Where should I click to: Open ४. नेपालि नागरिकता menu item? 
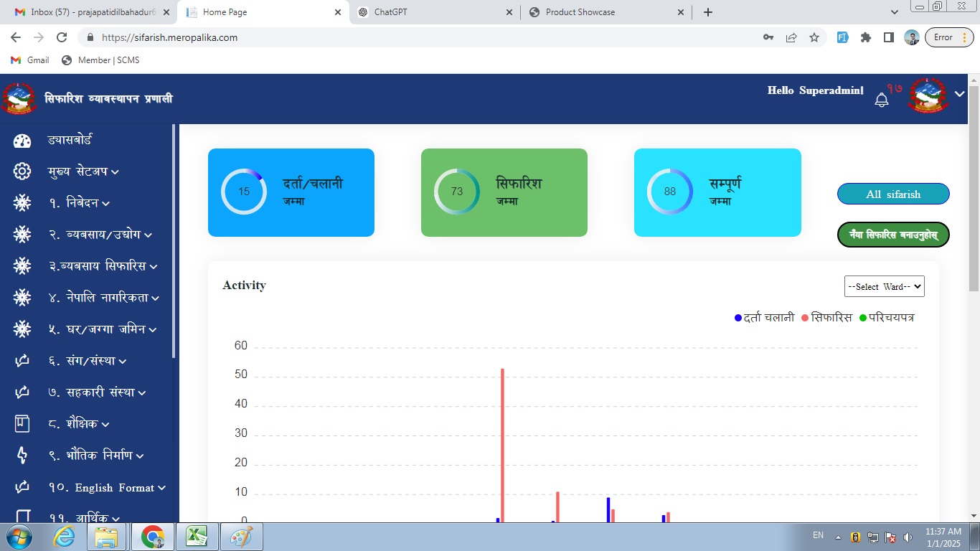click(x=103, y=298)
